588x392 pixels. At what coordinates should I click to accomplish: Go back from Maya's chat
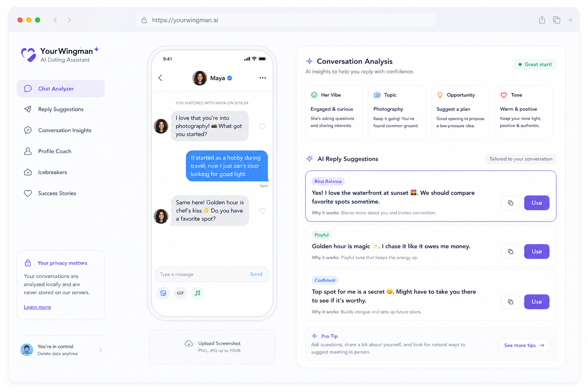pyautogui.click(x=160, y=78)
